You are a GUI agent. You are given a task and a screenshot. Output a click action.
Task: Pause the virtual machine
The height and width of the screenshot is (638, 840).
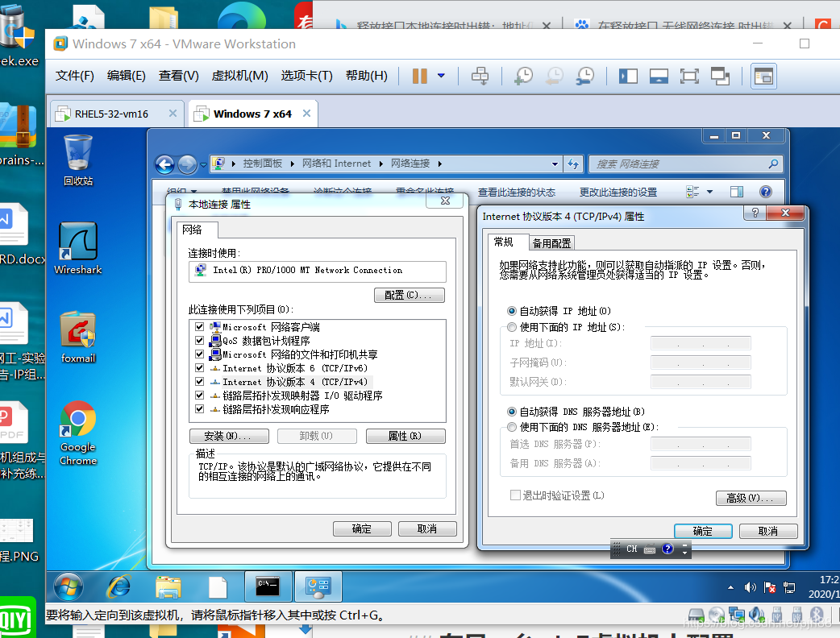[x=419, y=76]
